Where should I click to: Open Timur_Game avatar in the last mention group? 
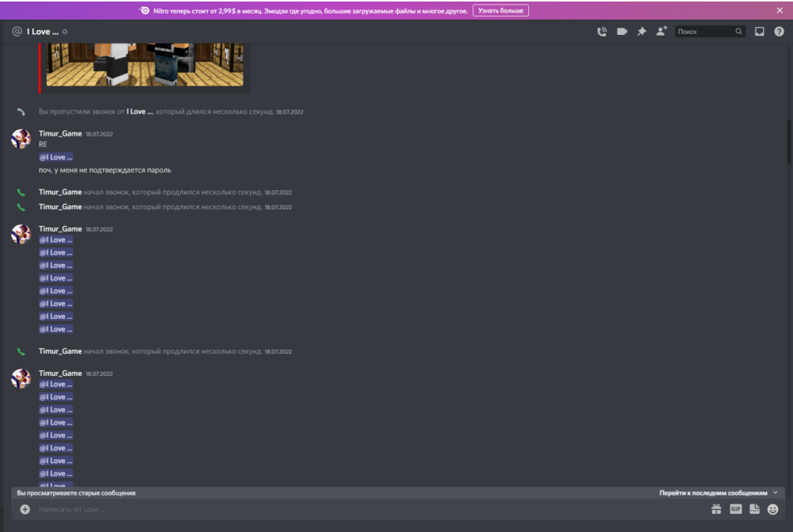click(21, 378)
